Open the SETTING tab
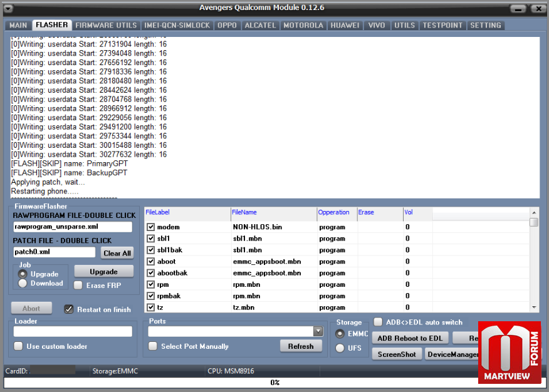Viewport: 549px width, 392px height. click(x=486, y=25)
